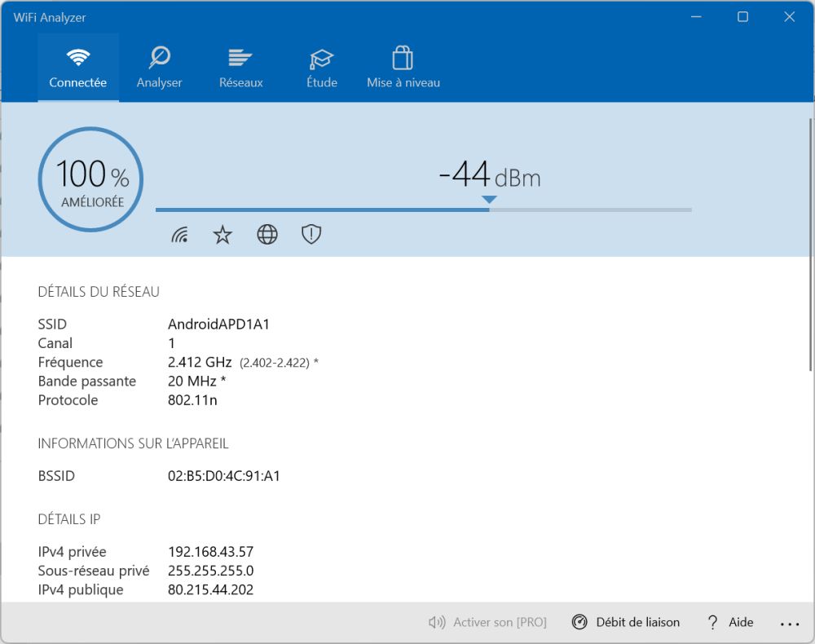Open the Connectée tab

point(78,68)
